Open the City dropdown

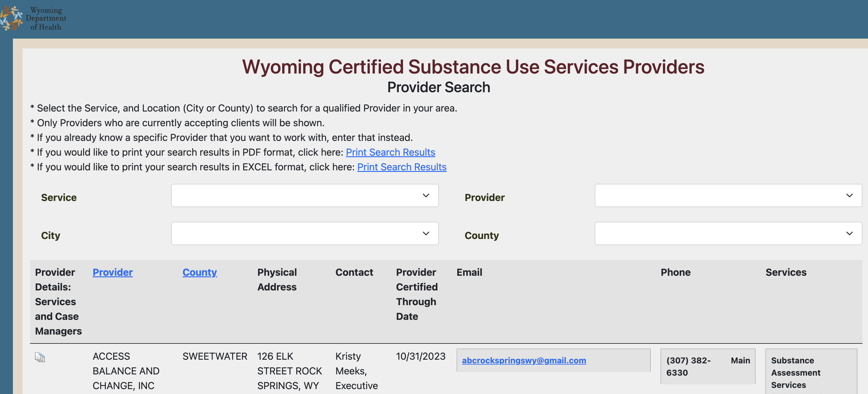coord(304,233)
